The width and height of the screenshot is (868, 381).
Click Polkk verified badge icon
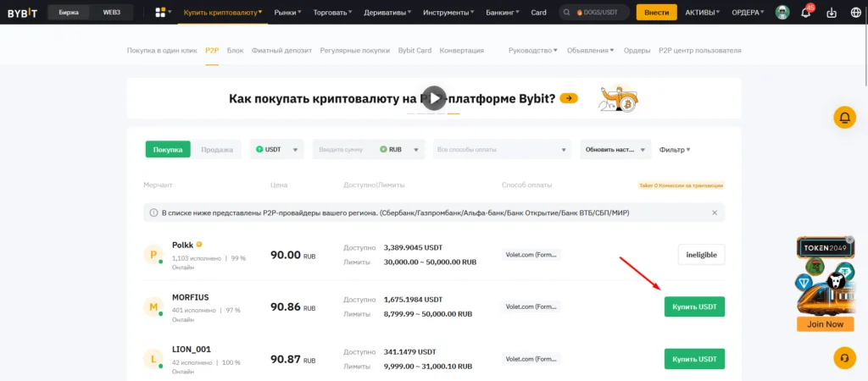coord(198,245)
